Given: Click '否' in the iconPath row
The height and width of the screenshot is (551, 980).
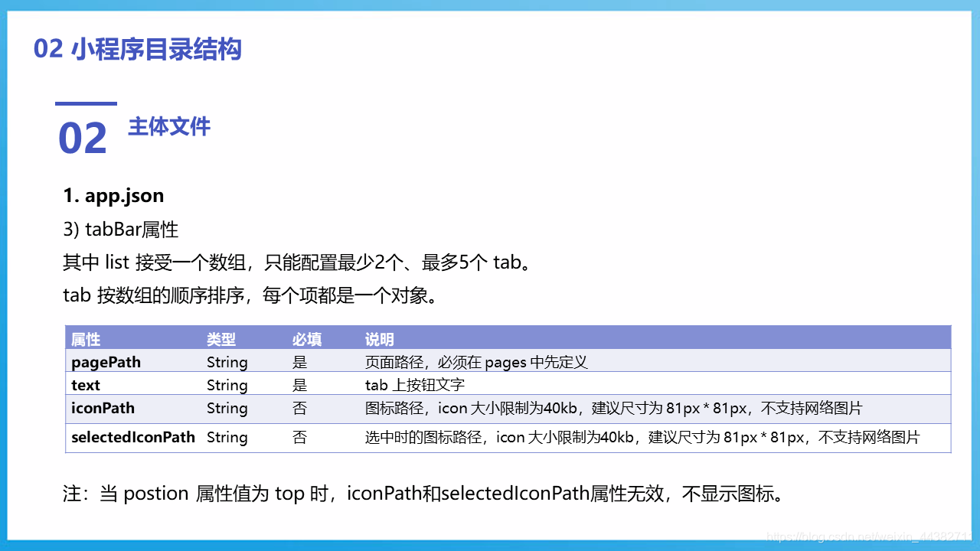Looking at the screenshot, I should (x=300, y=408).
